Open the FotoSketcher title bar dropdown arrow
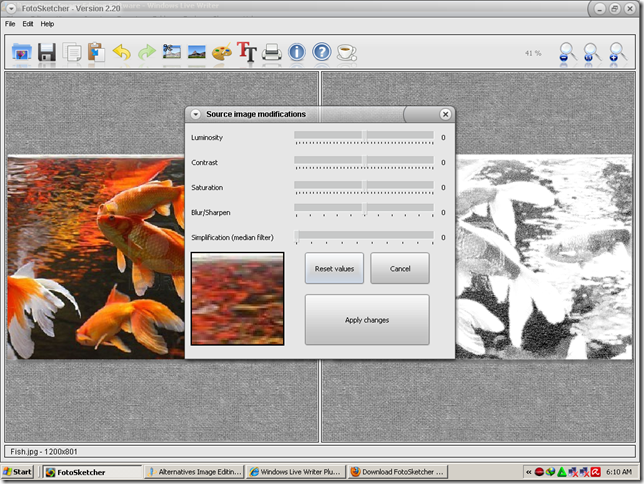 (x=9, y=8)
